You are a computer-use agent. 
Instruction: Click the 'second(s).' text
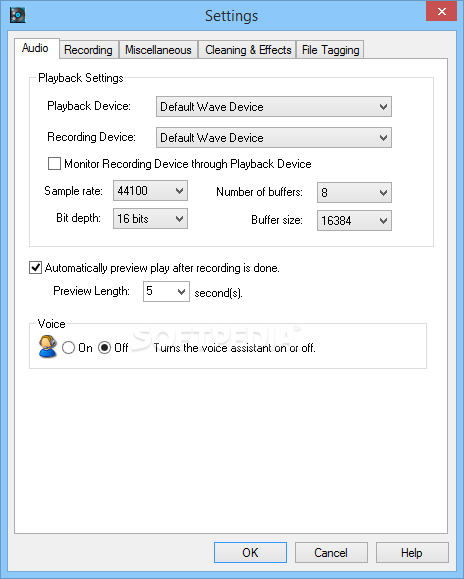pos(219,293)
